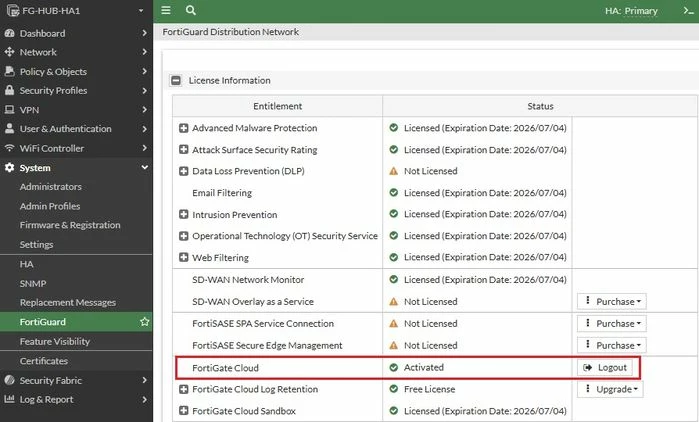699x422 pixels.
Task: Click the Status column header
Action: (540, 106)
